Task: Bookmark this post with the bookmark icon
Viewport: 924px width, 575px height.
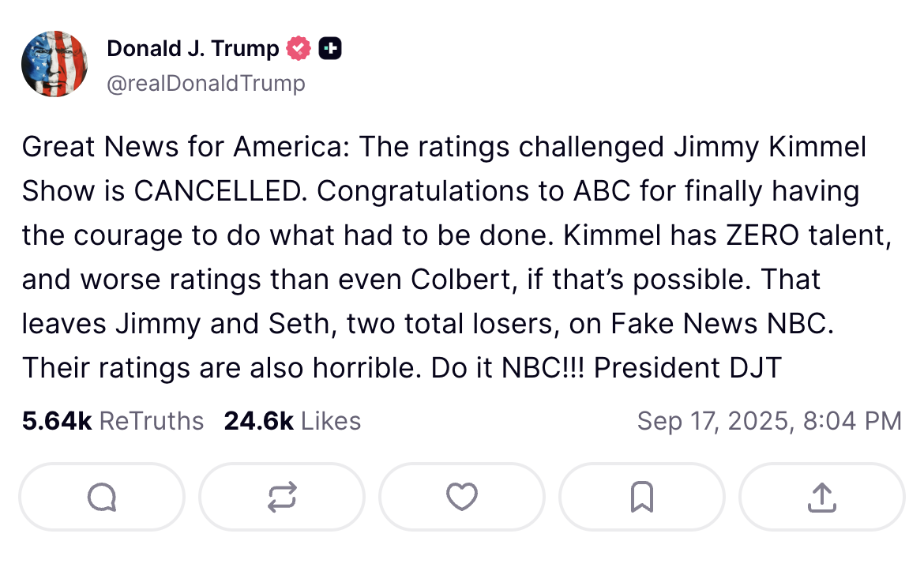Action: [641, 497]
